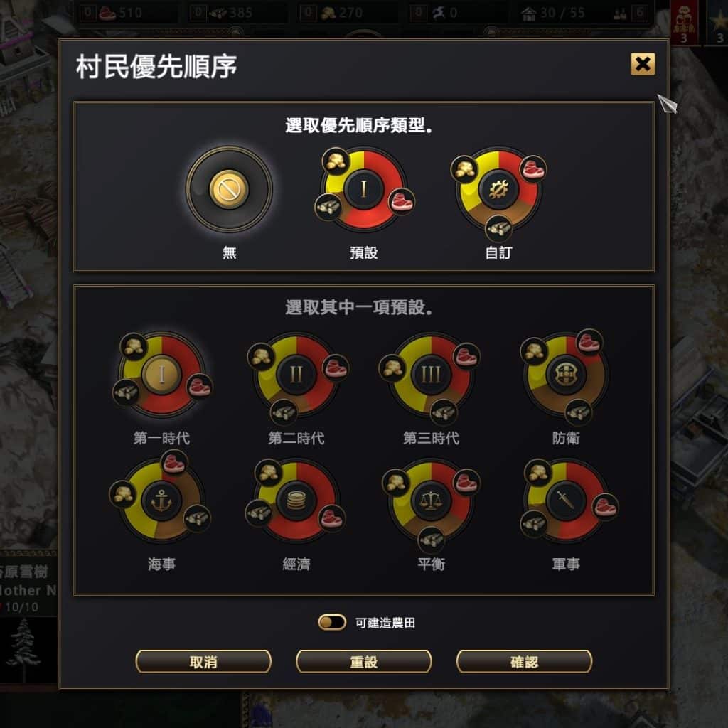The height and width of the screenshot is (728, 728).
Task: Confirm with the 確認 button
Action: pyautogui.click(x=524, y=662)
